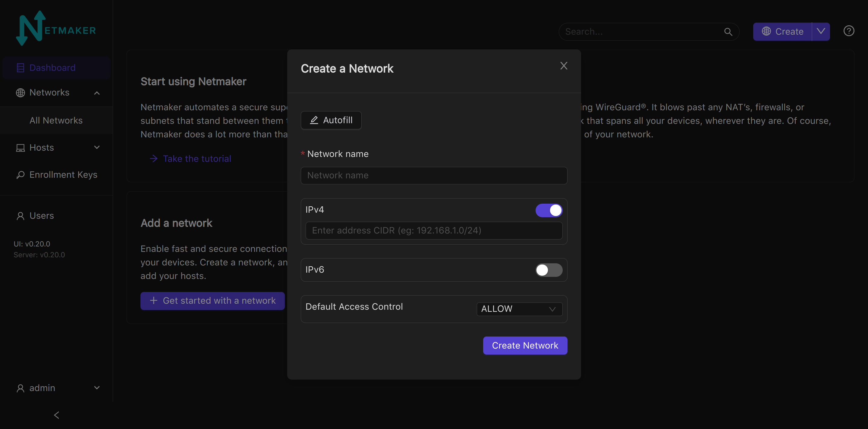
Task: Click the sidebar collapse arrow
Action: pos(55,415)
